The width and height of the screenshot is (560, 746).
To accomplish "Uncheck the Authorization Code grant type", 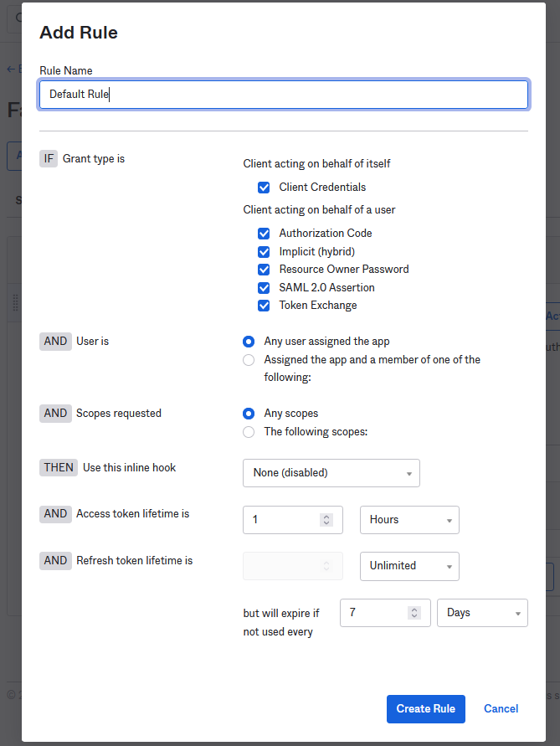I will point(264,234).
